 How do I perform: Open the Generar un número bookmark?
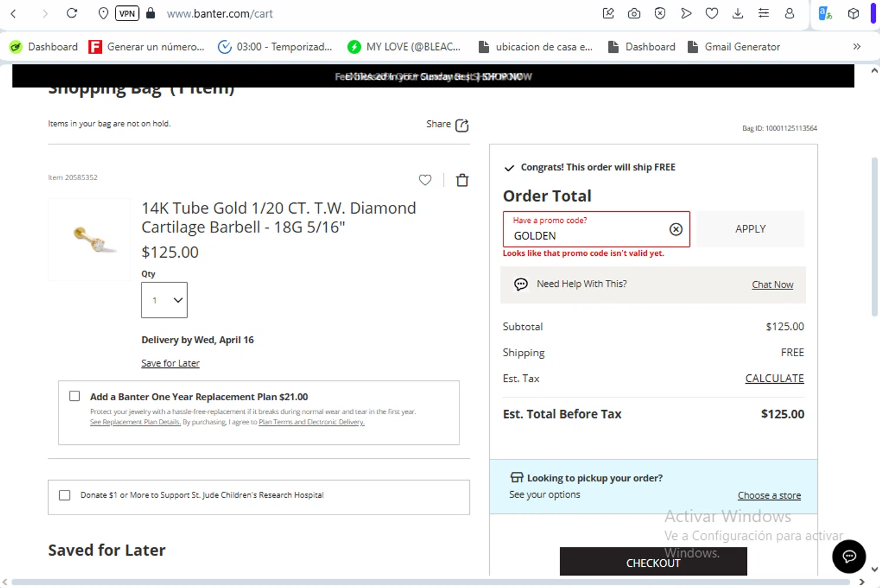click(146, 47)
